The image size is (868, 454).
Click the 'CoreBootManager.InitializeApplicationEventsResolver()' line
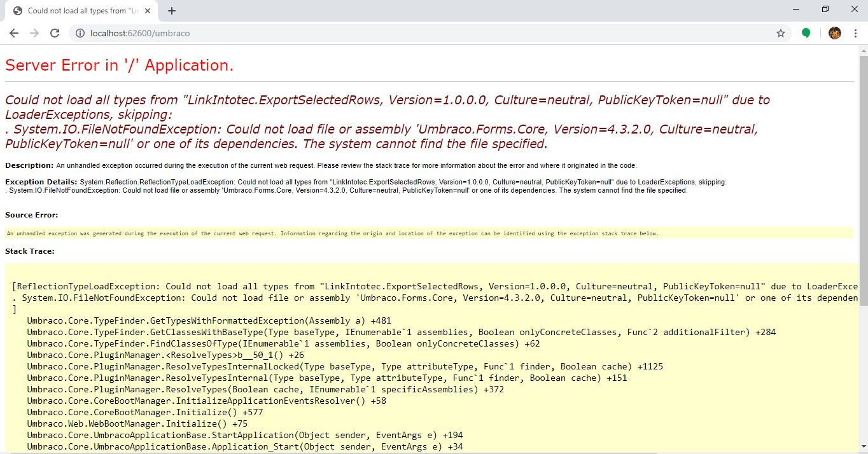click(206, 401)
